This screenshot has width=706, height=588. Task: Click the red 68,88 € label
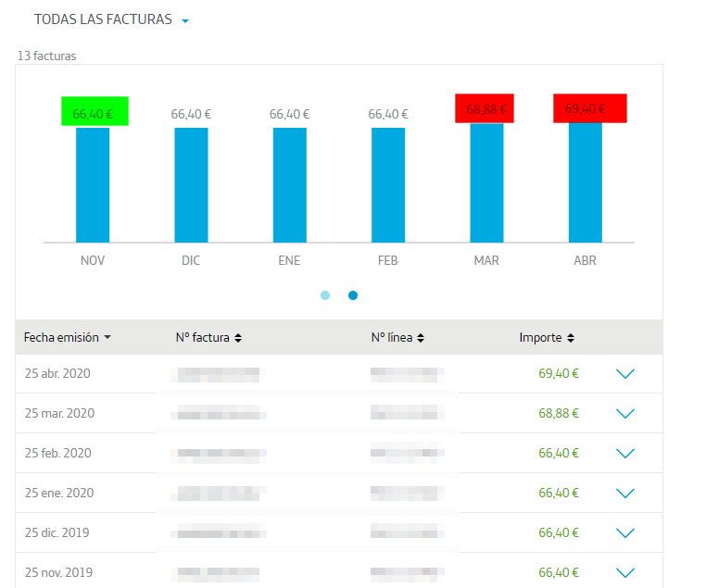click(485, 108)
